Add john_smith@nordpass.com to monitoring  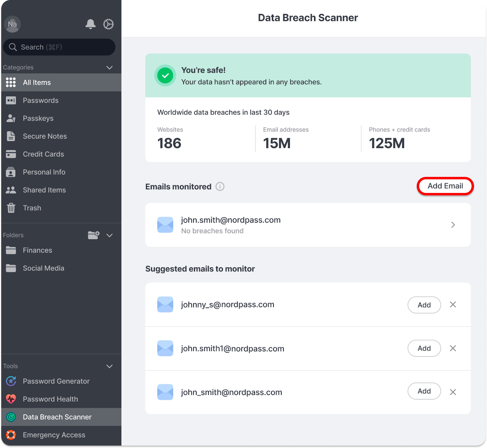[424, 391]
